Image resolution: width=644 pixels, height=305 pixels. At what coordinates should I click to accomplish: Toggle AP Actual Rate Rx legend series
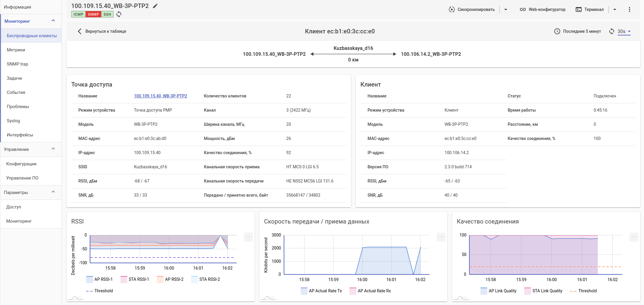pos(370,291)
